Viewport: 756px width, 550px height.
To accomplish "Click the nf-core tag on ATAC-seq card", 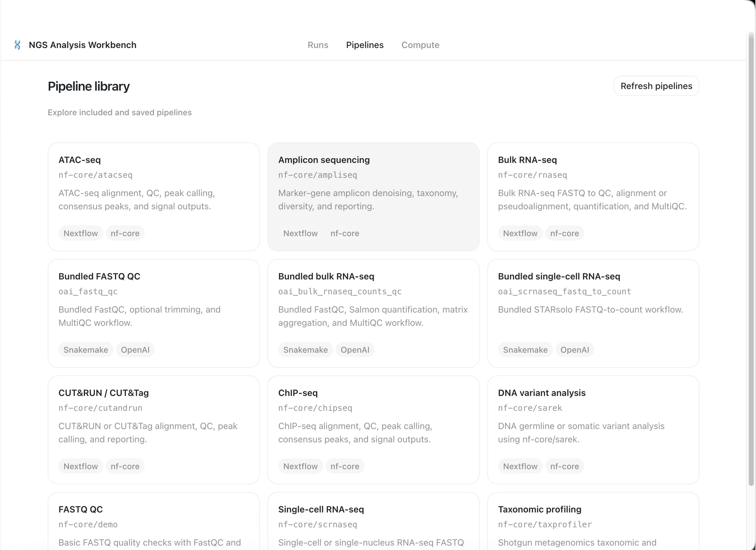I will 125,233.
